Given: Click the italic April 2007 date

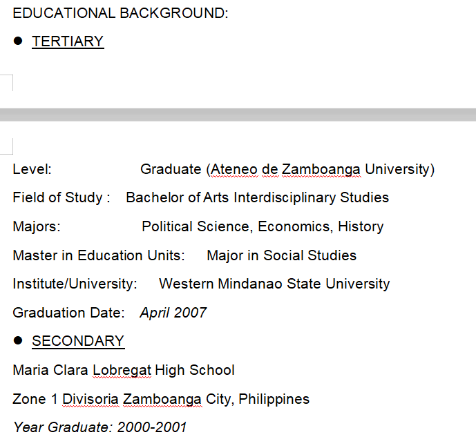Looking at the screenshot, I should pyautogui.click(x=173, y=313).
